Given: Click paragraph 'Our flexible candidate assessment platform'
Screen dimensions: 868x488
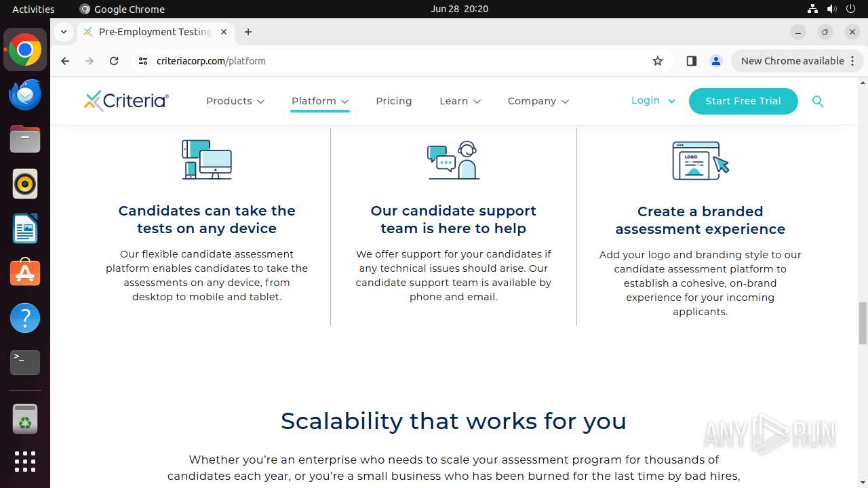Looking at the screenshot, I should 207,275.
